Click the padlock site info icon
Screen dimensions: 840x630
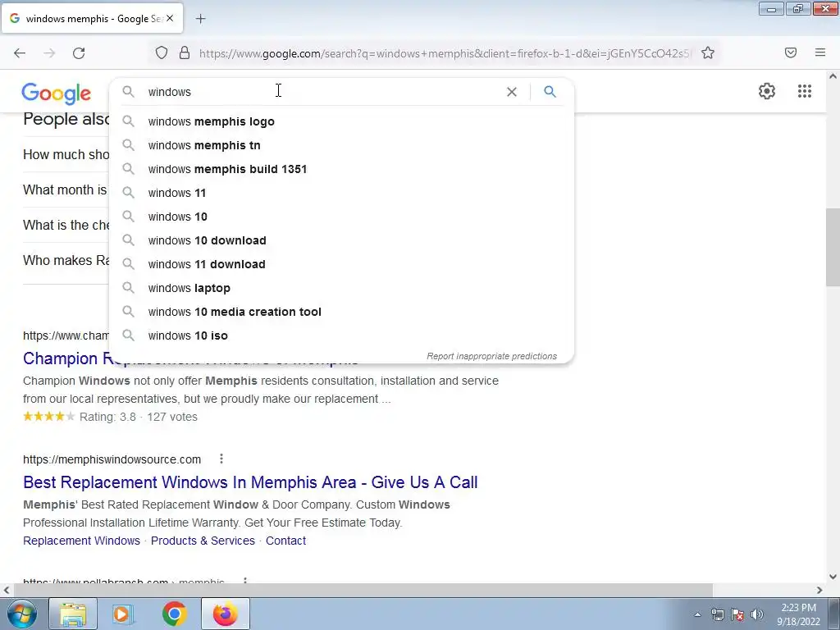(185, 52)
